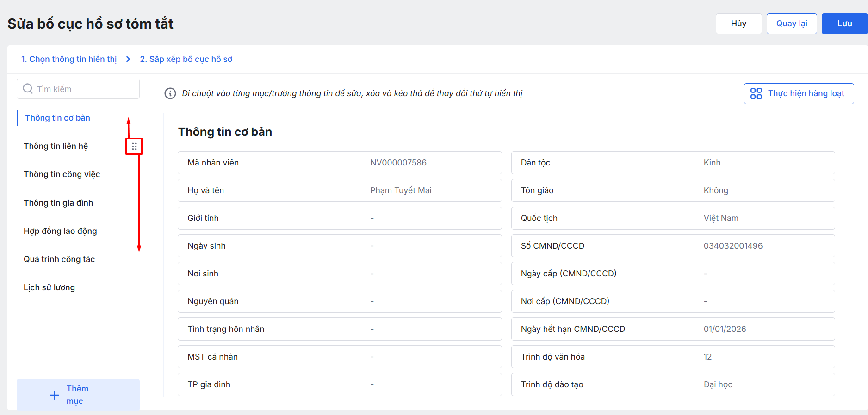Click the Mã nhân viên field row

tap(340, 163)
